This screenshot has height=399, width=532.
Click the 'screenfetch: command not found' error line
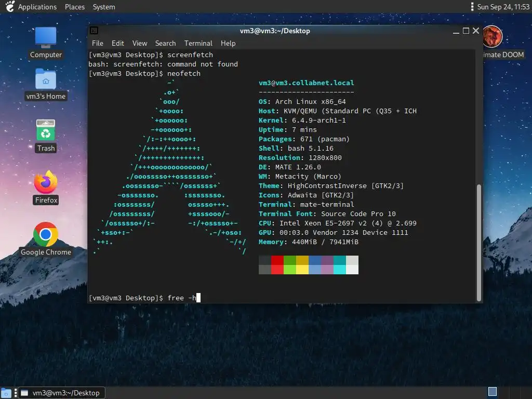(163, 64)
